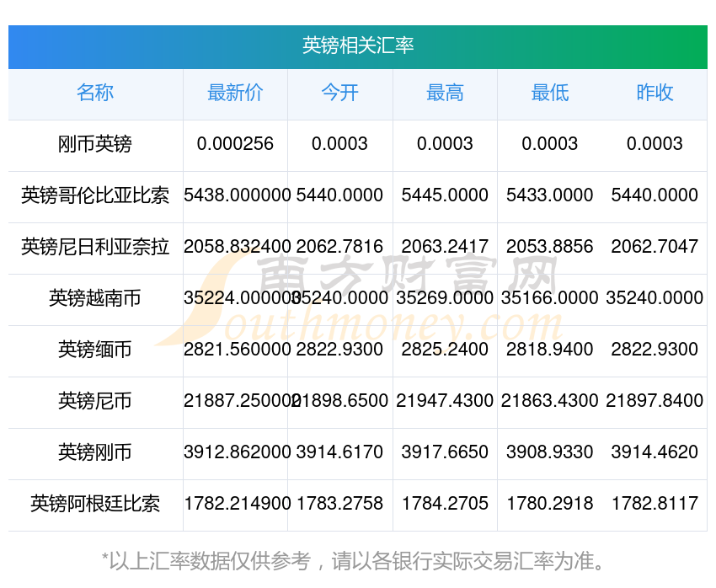This screenshot has width=716, height=588.
Task: Select the 刚币英镑 row name
Action: coord(95,144)
